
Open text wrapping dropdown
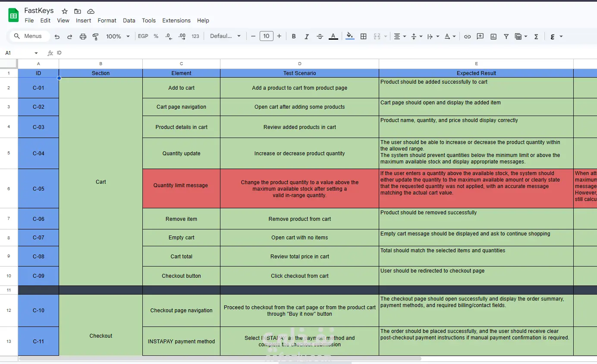click(x=433, y=37)
